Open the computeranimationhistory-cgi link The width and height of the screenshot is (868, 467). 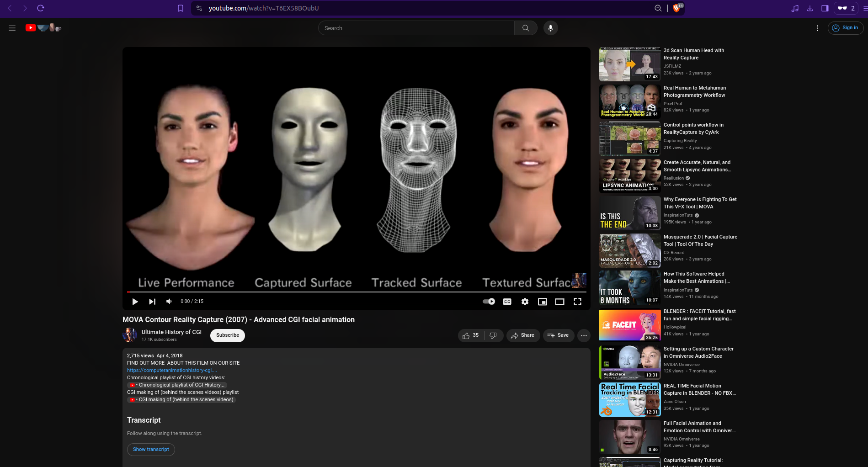pyautogui.click(x=172, y=370)
